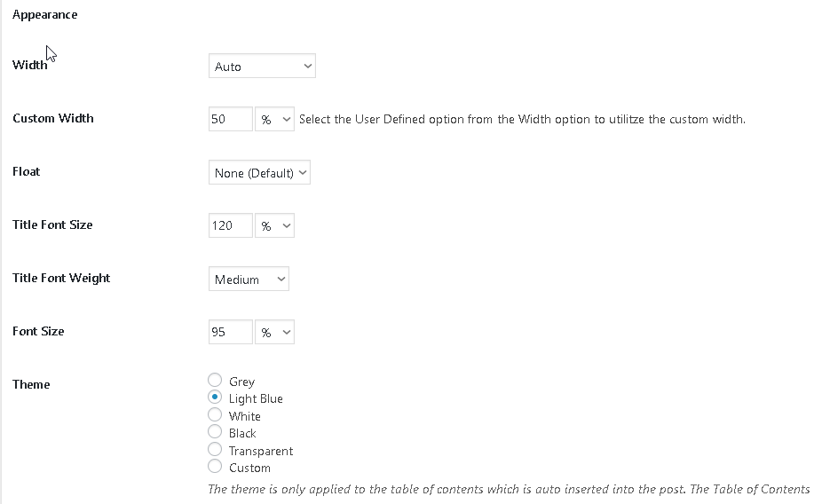Click the Float label
The image size is (814, 504).
pyautogui.click(x=26, y=172)
